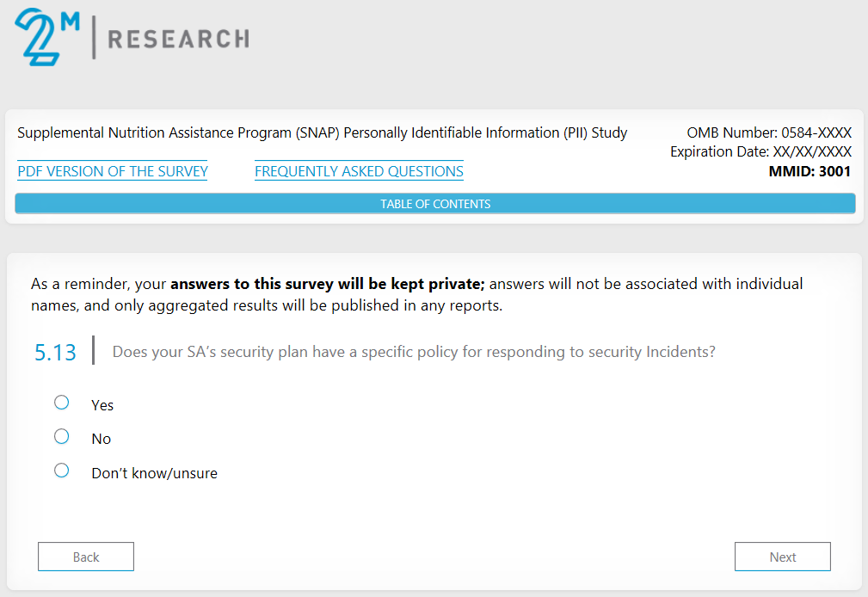Click the Back button
Viewport: 868px width, 597px height.
(x=86, y=557)
